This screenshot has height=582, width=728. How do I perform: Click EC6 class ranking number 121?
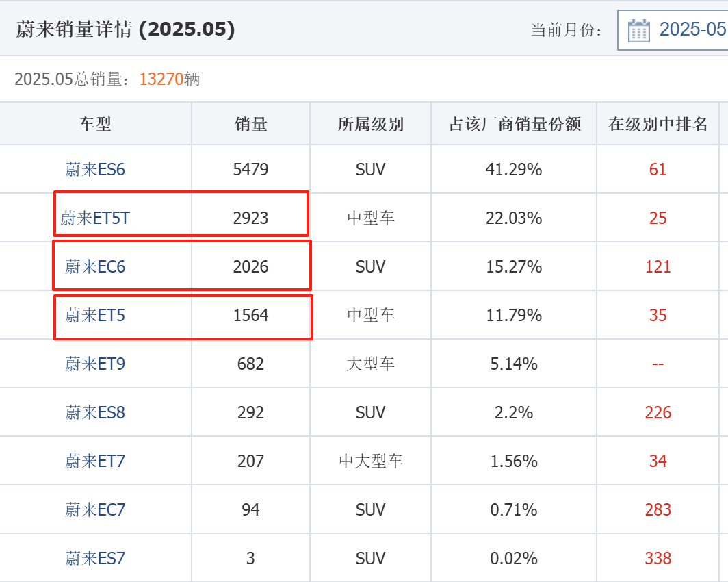coord(658,266)
